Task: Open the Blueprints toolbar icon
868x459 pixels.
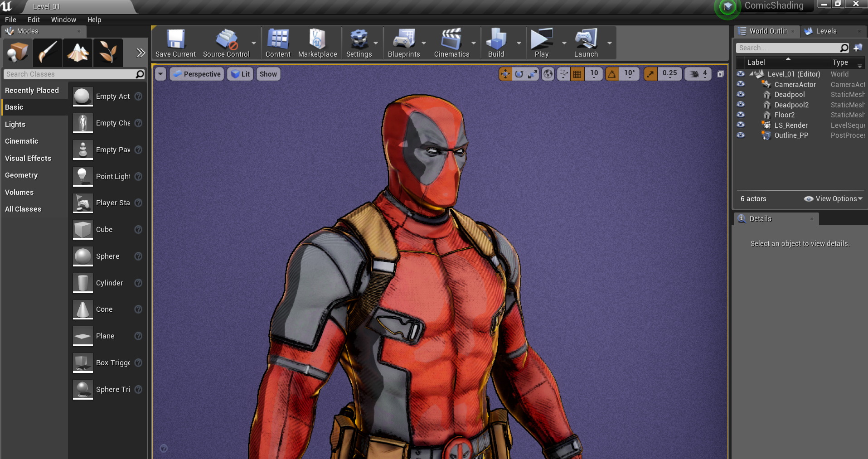Action: tap(404, 43)
